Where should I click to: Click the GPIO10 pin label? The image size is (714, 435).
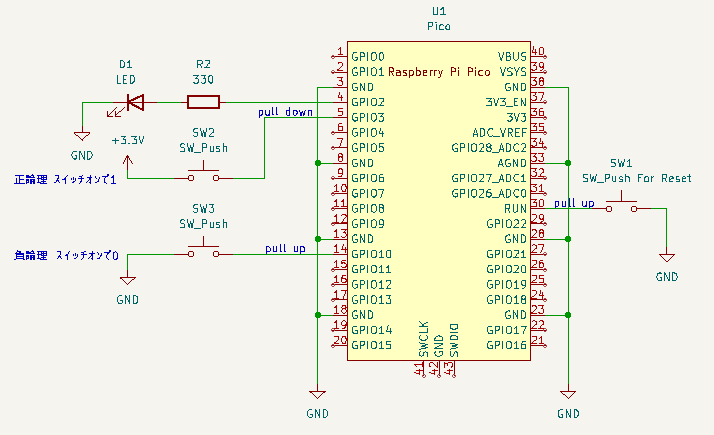pyautogui.click(x=372, y=254)
